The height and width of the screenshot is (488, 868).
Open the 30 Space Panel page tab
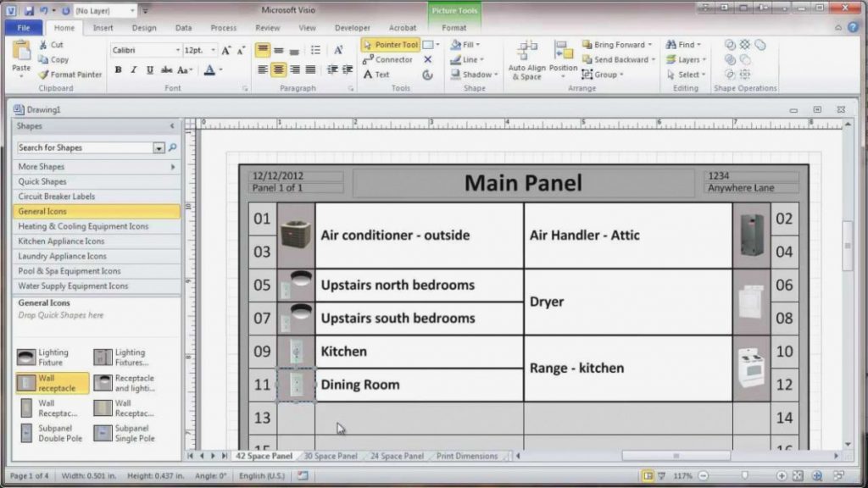click(331, 456)
